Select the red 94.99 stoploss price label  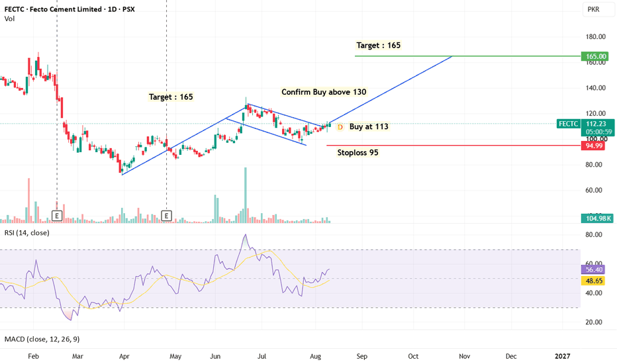pos(594,146)
